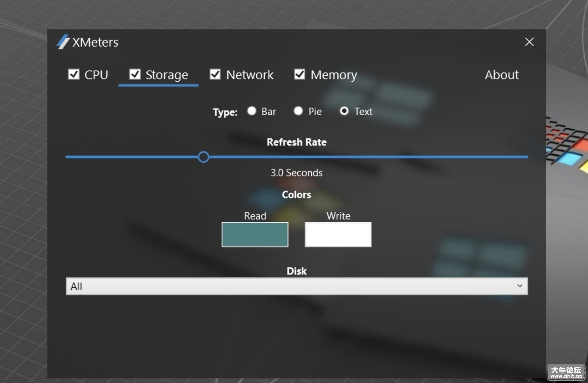This screenshot has height=383, width=588.
Task: Turn off the Memory meter checkbox
Action: click(300, 74)
